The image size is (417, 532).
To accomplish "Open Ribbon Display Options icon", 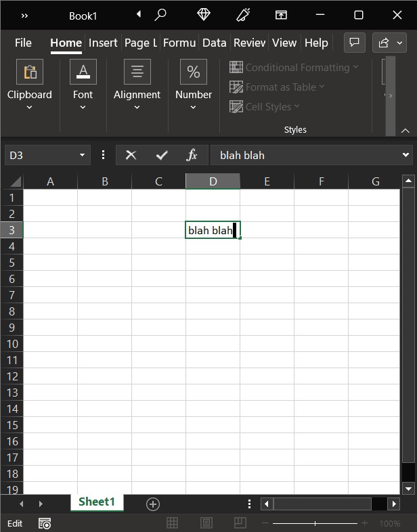I will (281, 15).
